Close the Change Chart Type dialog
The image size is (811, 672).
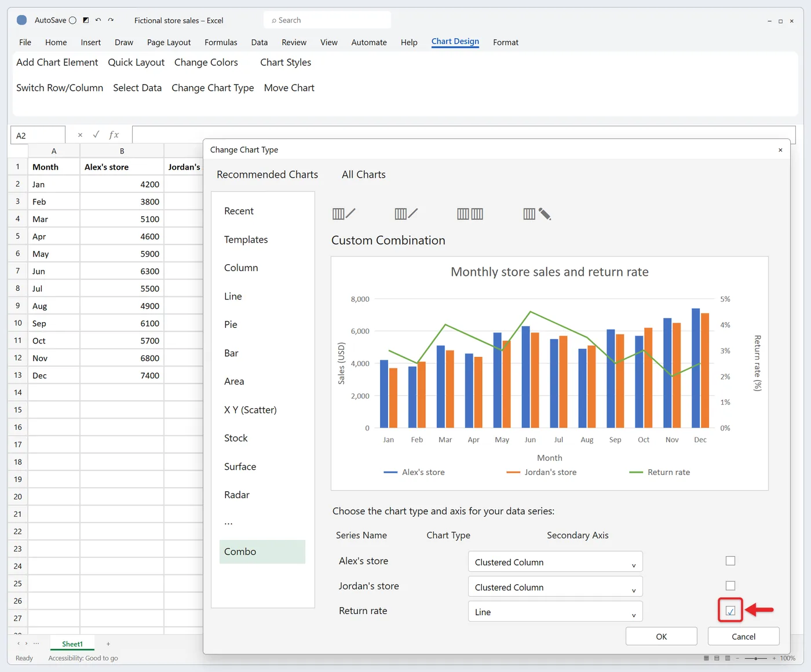780,150
